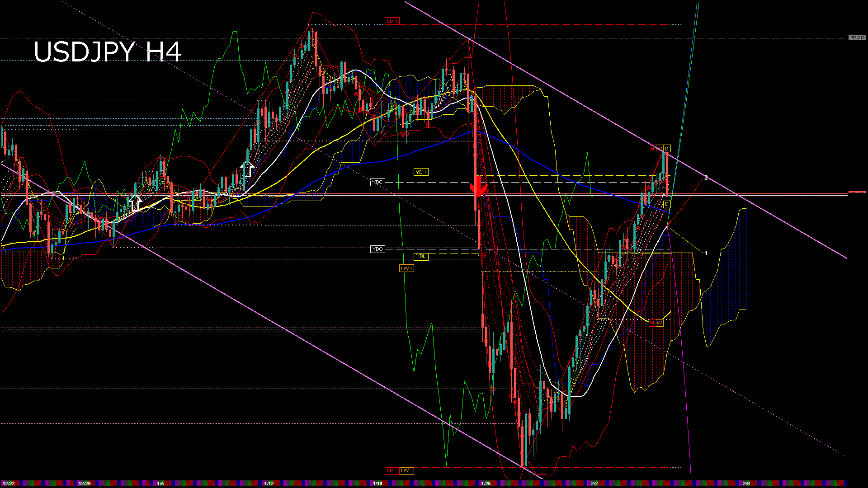Click the yellow YDL level label
Viewport: 868px width, 488px height.
[x=420, y=257]
